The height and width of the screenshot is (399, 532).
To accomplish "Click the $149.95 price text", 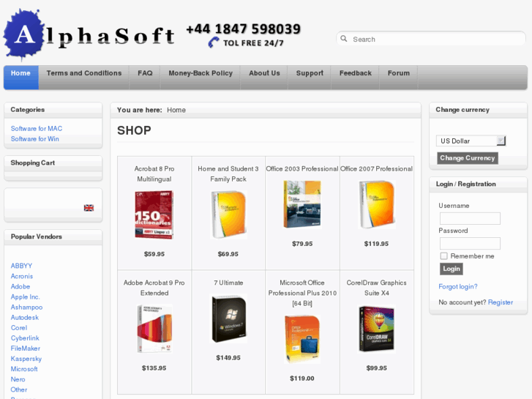I will point(228,357).
